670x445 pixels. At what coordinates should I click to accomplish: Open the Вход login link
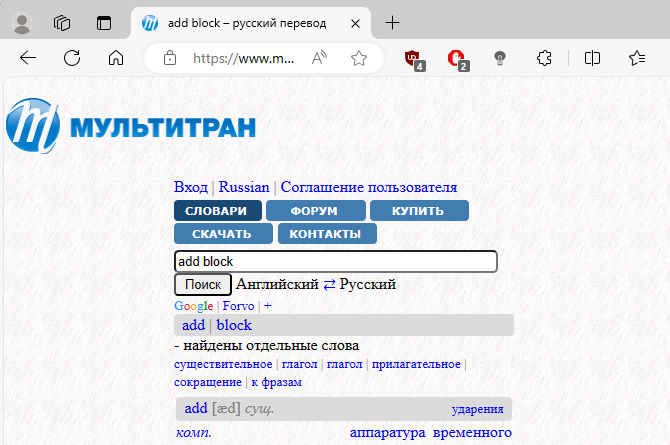[x=191, y=187]
